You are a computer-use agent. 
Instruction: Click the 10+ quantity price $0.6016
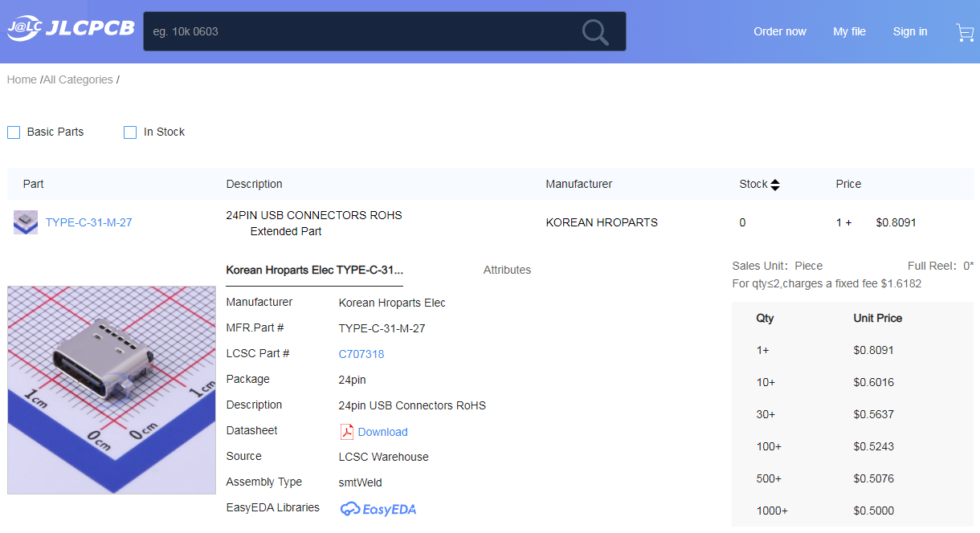(874, 382)
